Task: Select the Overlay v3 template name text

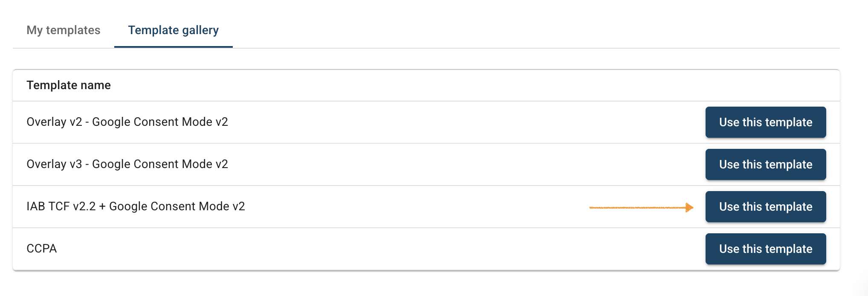Action: 127,164
